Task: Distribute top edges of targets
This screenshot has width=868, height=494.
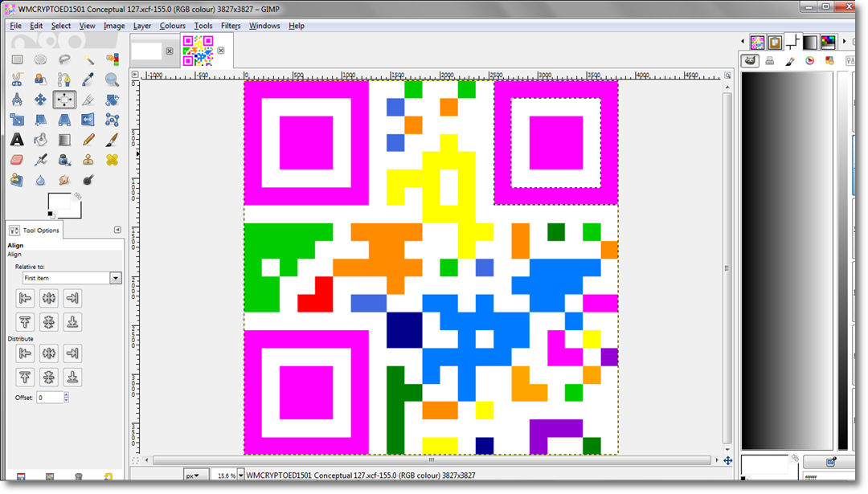Action: (x=25, y=378)
